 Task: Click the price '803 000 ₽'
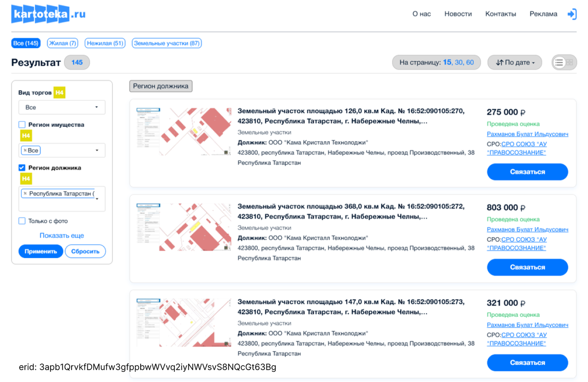(x=506, y=207)
